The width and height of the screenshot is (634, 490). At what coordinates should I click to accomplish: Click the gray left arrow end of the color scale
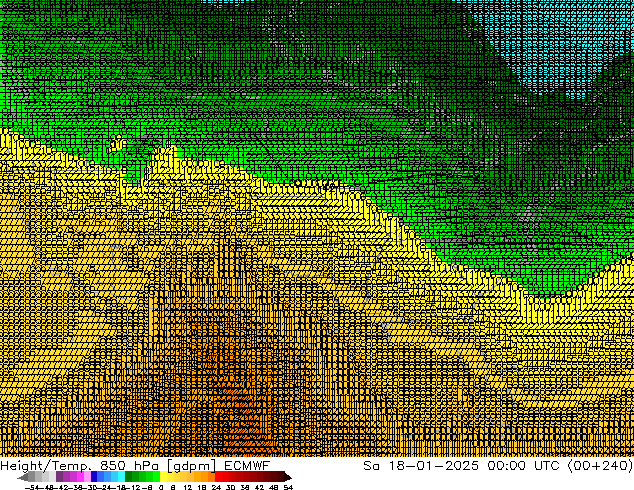(x=23, y=477)
